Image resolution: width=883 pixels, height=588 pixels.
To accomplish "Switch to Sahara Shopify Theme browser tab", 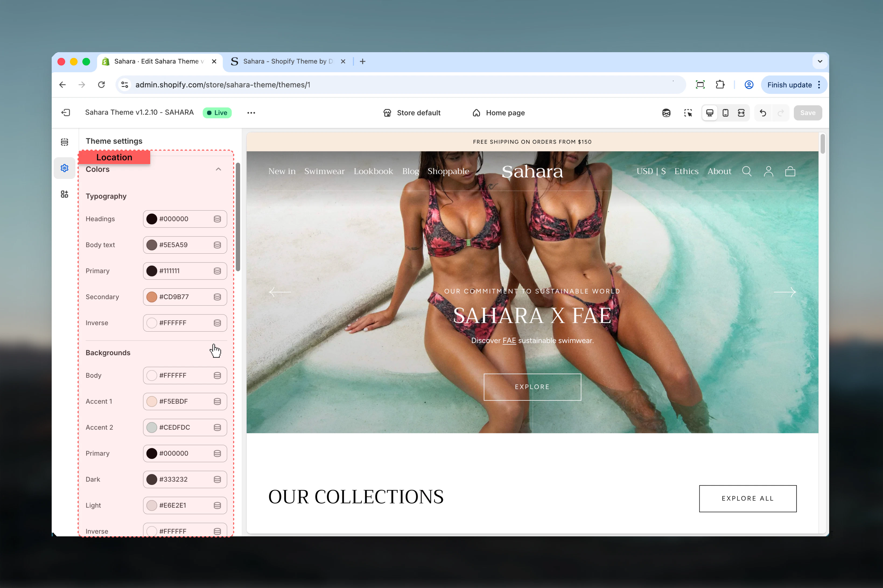I will (288, 62).
